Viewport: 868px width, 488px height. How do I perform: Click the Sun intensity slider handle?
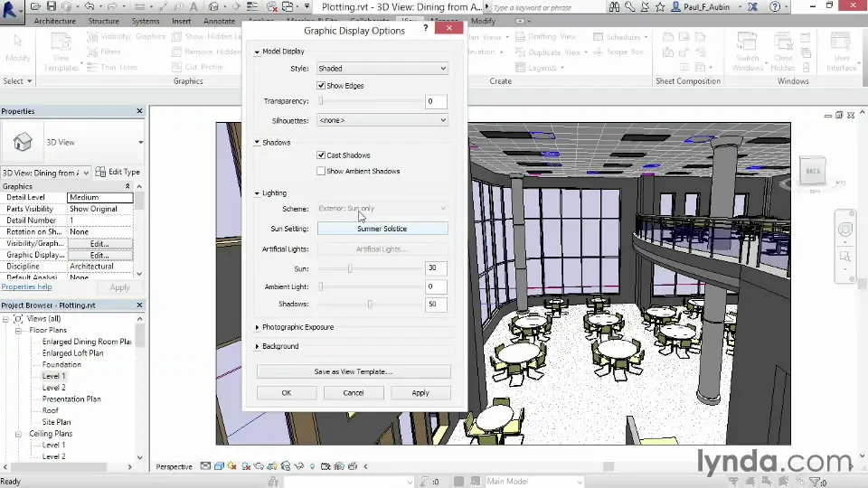coord(350,268)
